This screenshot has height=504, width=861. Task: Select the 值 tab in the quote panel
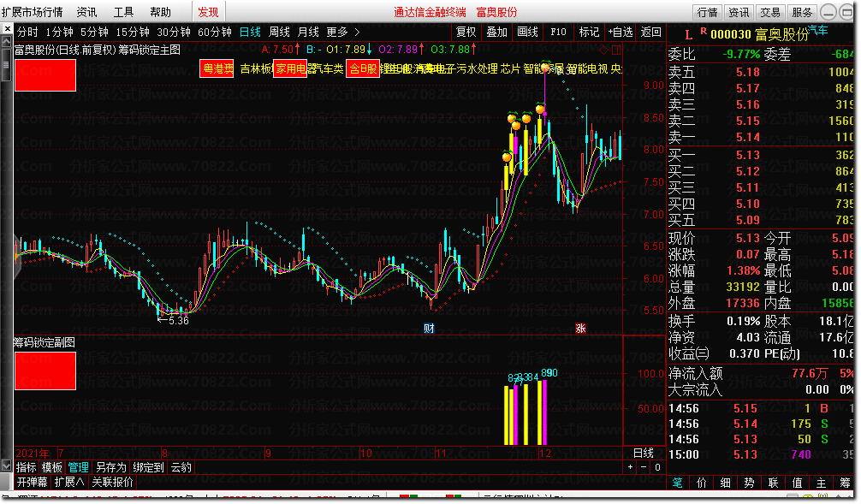pos(797,483)
